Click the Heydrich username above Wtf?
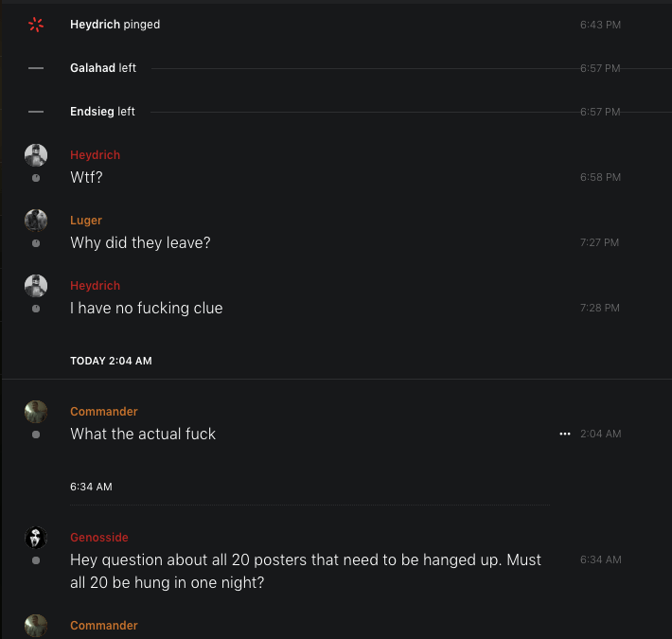Screen dimensions: 672x639 tap(95, 155)
